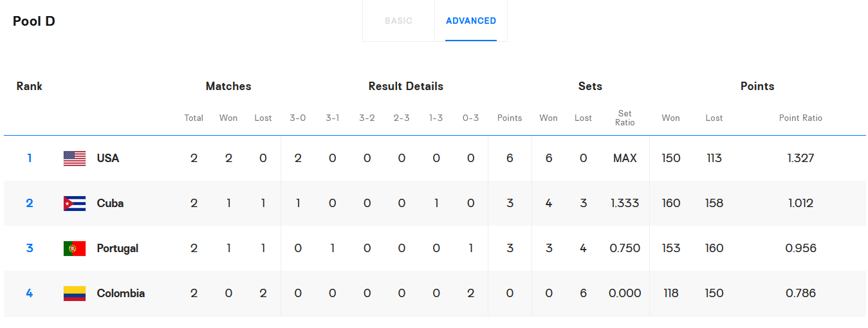Open the USA team link
The image size is (868, 328).
108,158
